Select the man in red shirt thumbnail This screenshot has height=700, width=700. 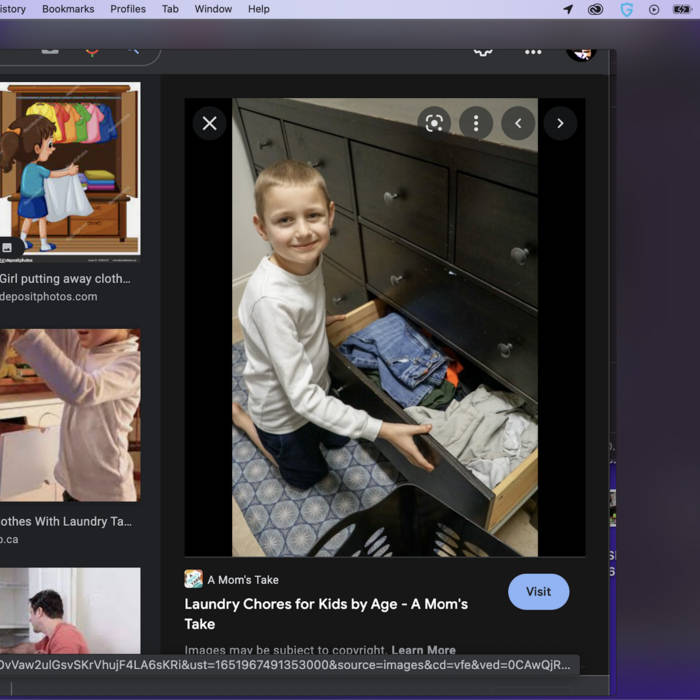(70, 610)
